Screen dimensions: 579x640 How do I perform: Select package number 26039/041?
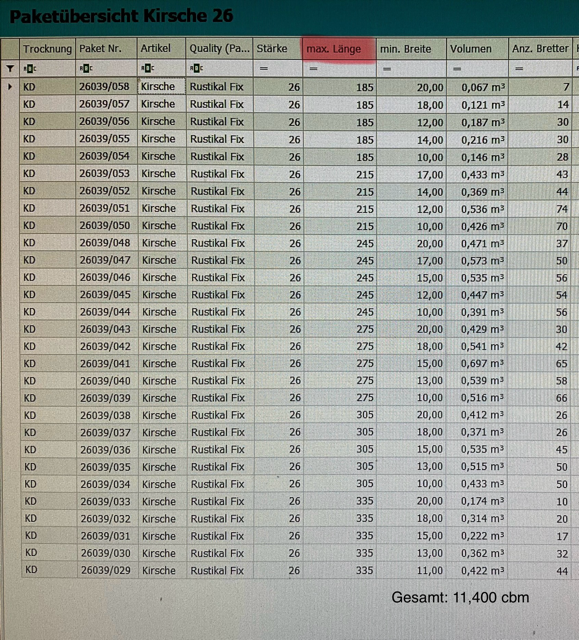tap(105, 364)
